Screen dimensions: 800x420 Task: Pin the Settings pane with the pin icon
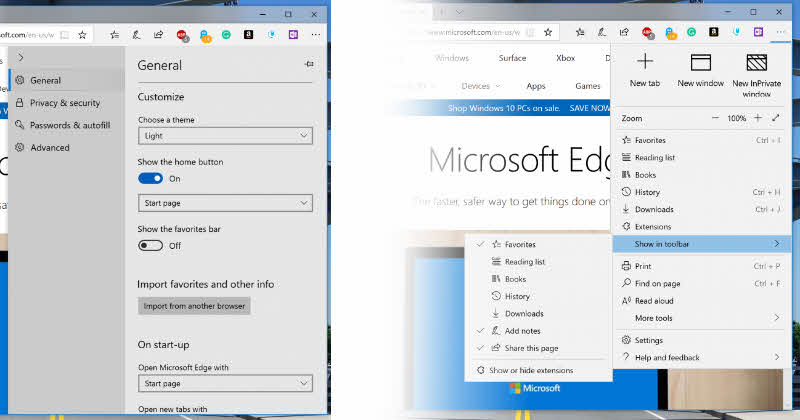(x=309, y=64)
